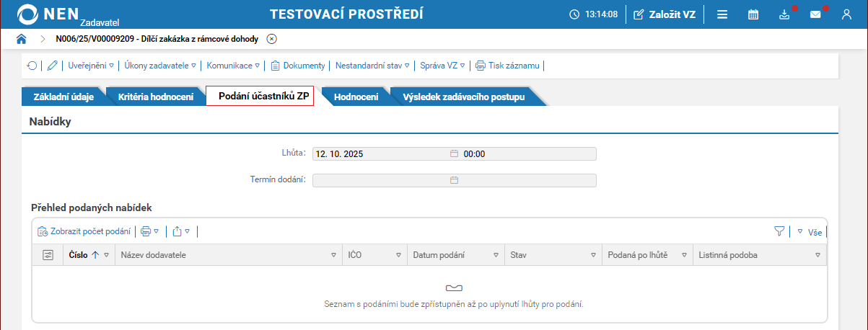This screenshot has width=868, height=330.
Task: Click the NEN Zadavatel logo
Action: (x=69, y=15)
